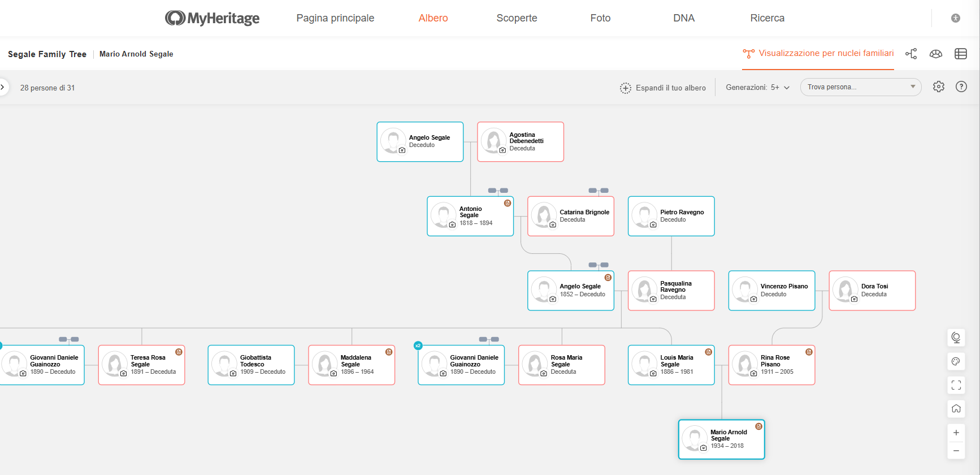Viewport: 980px width, 475px height.
Task: Open the Scoperte menu
Action: (517, 18)
